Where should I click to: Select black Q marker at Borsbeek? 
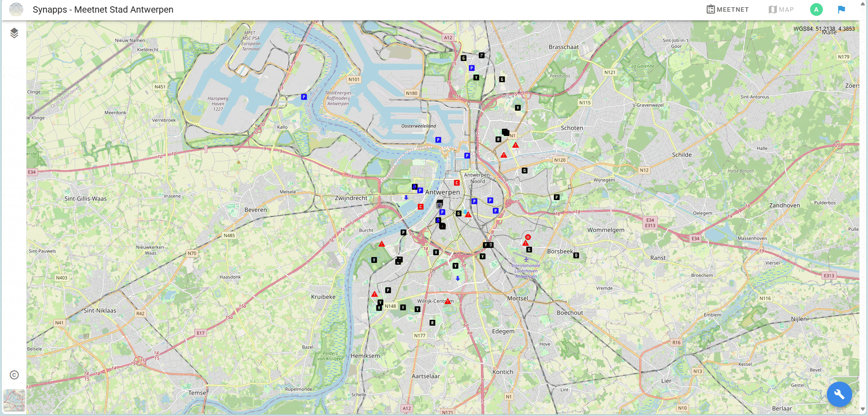click(x=576, y=256)
